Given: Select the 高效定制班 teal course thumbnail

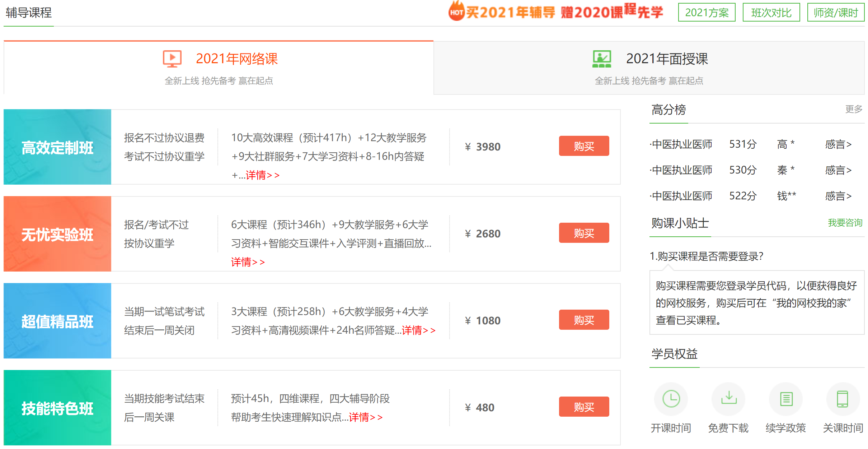Looking at the screenshot, I should tap(57, 147).
